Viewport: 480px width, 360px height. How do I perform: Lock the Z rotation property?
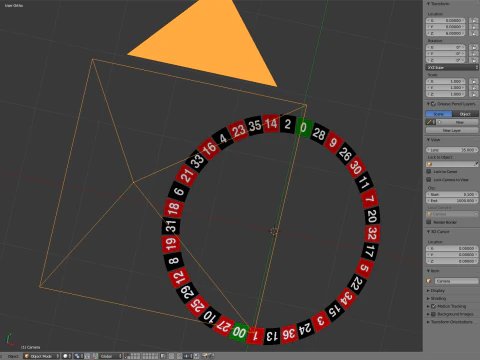tap(473, 60)
